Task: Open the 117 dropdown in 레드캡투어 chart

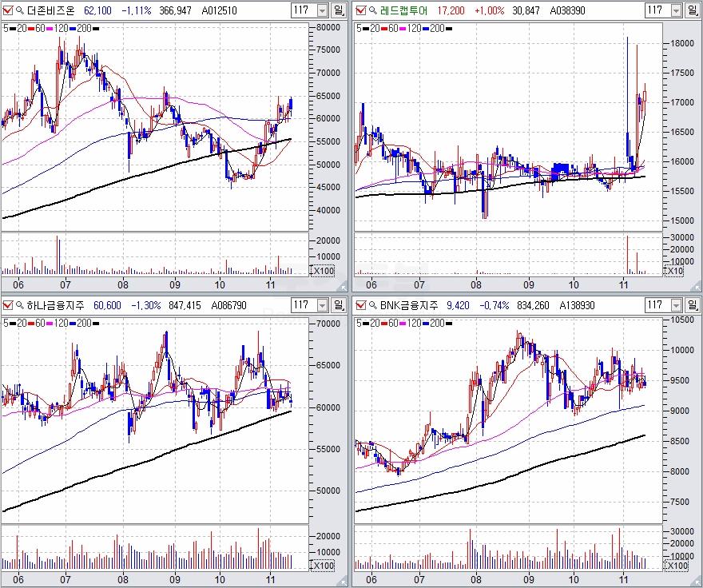Action: tap(676, 10)
